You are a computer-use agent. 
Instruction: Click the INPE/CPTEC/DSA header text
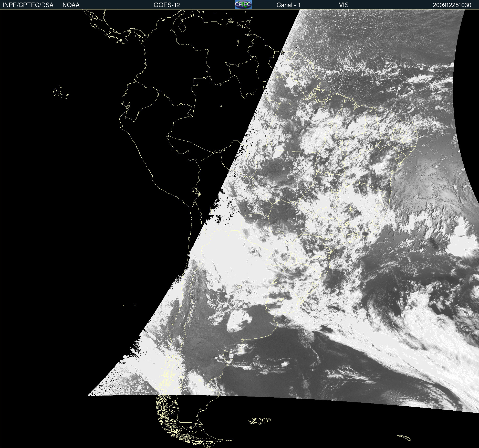[x=28, y=5]
